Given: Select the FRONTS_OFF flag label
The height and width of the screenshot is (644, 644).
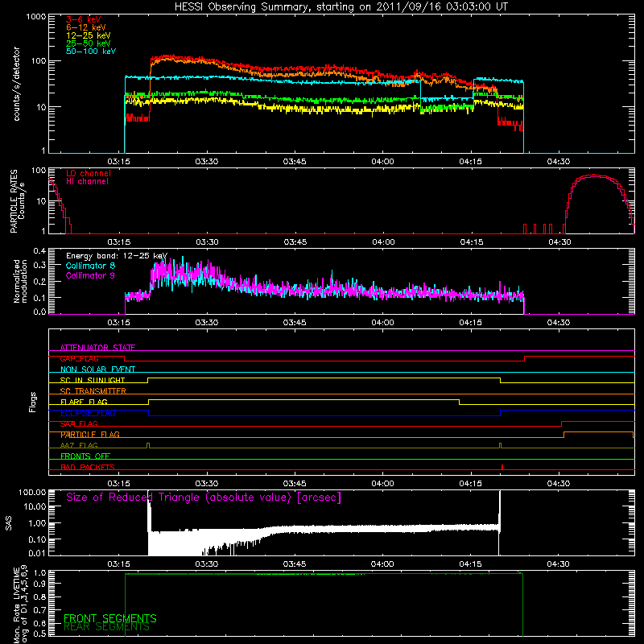Looking at the screenshot, I should [85, 456].
